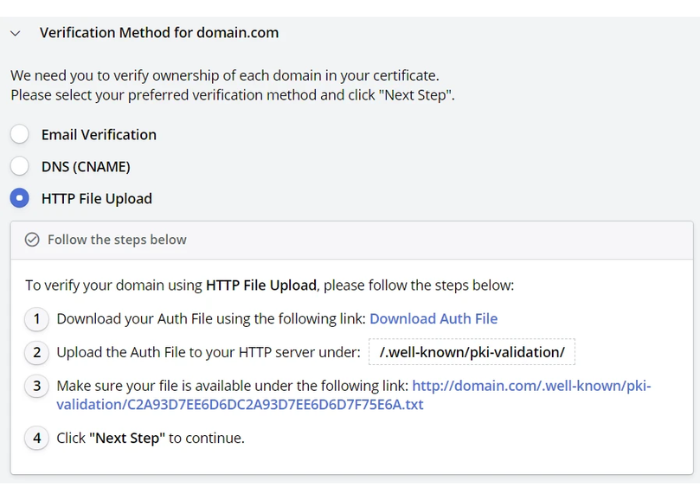The image size is (700, 500).
Task: Click the checkmark circle icon beside 'Follow the steps below'
Action: (32, 240)
